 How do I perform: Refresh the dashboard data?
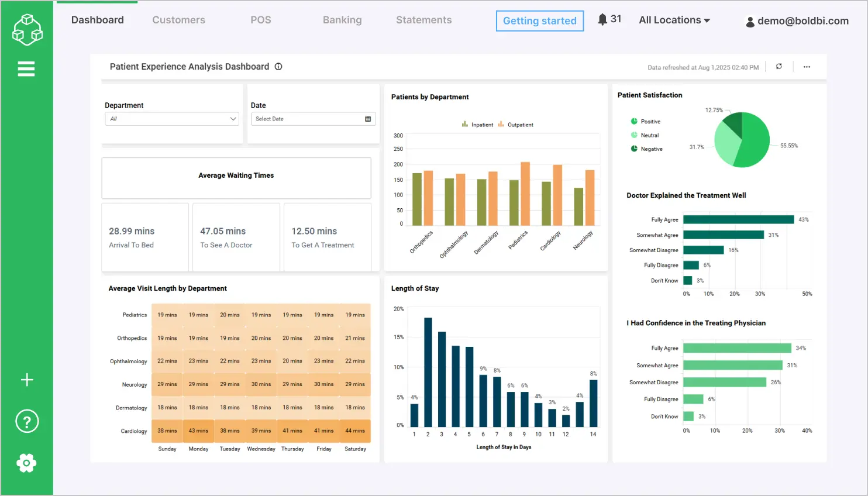[x=779, y=67]
